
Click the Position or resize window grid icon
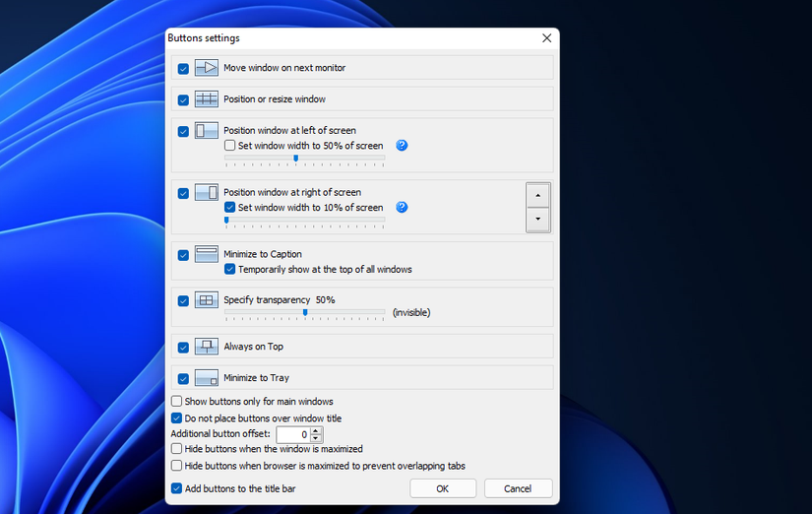206,99
